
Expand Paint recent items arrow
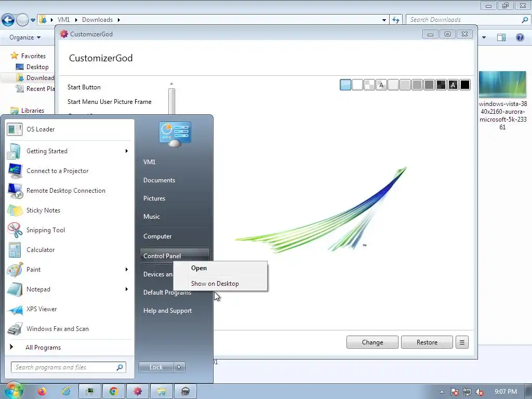pos(127,270)
